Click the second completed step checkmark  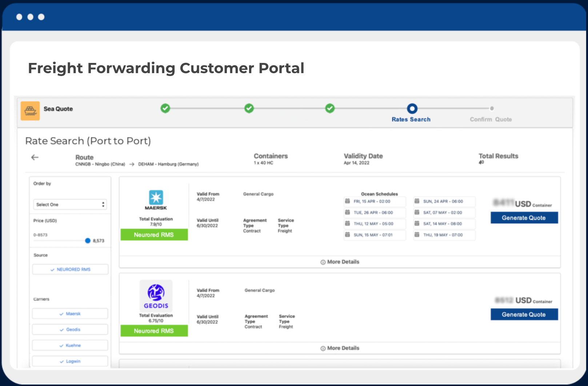click(x=249, y=108)
